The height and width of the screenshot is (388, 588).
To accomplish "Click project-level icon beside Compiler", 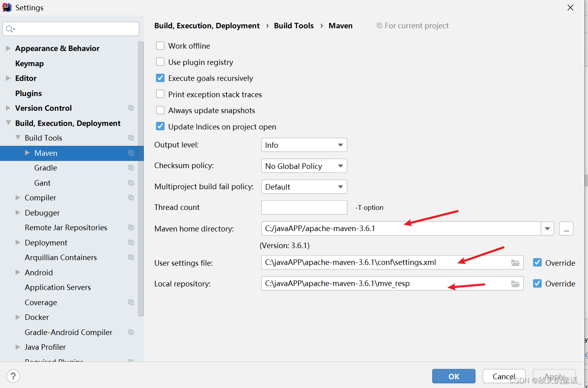I will tap(131, 198).
